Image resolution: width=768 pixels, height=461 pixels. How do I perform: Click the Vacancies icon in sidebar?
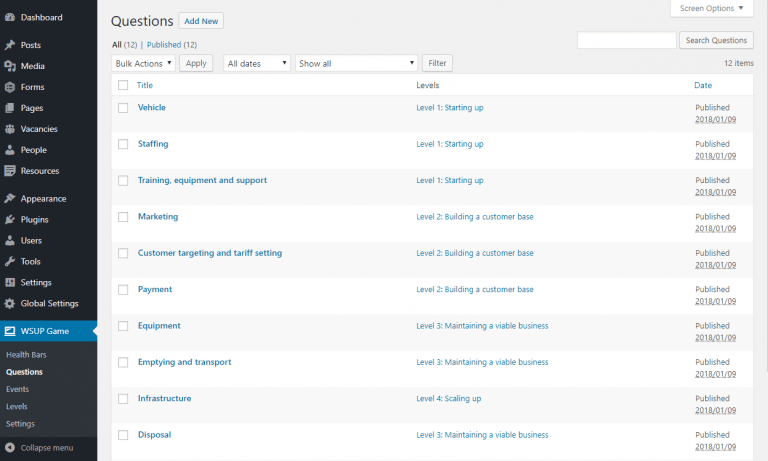10,129
